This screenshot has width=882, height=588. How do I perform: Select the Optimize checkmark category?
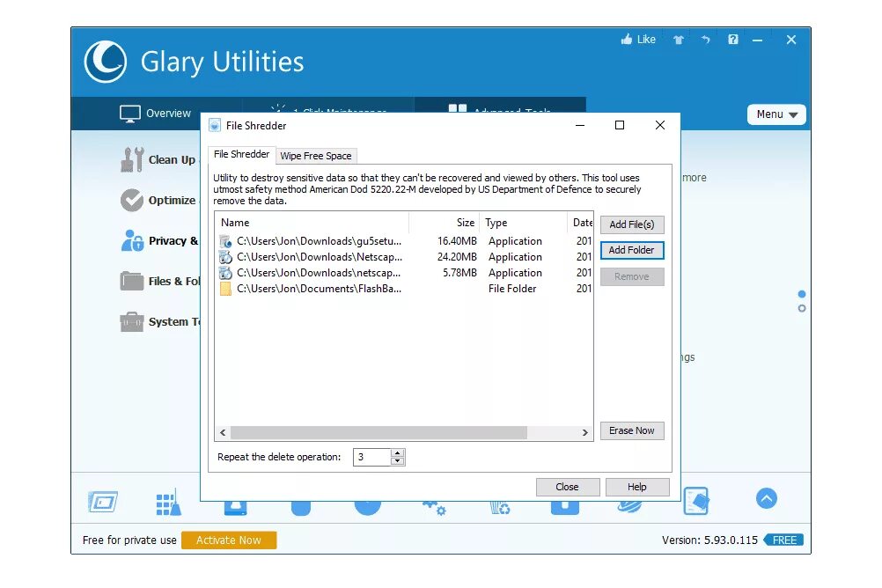point(158,201)
